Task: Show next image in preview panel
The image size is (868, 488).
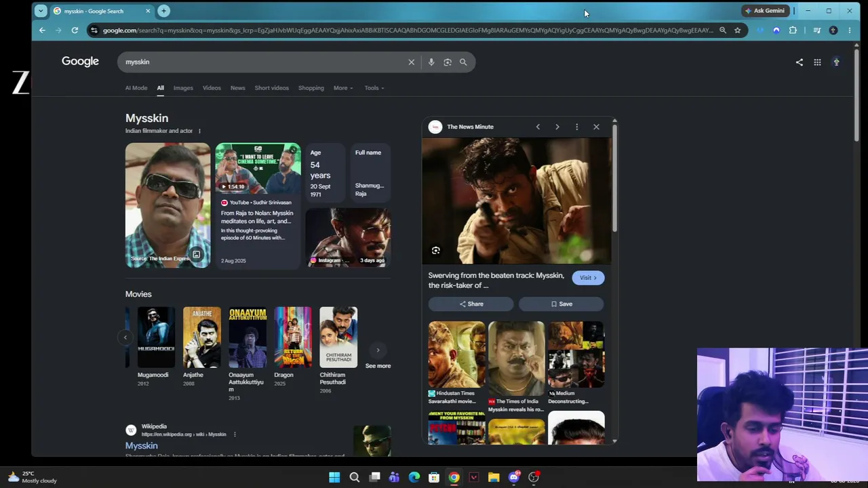Action: (x=557, y=127)
